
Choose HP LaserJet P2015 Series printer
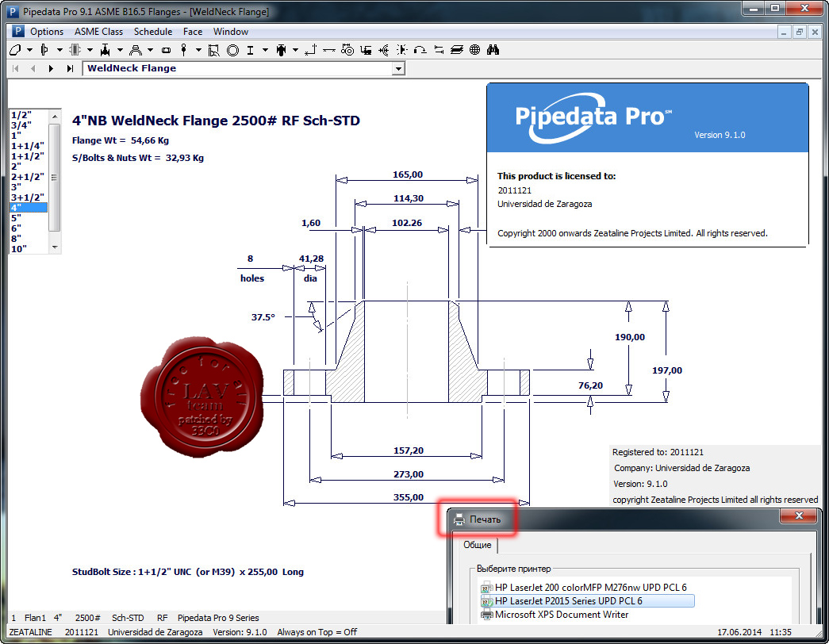587,601
